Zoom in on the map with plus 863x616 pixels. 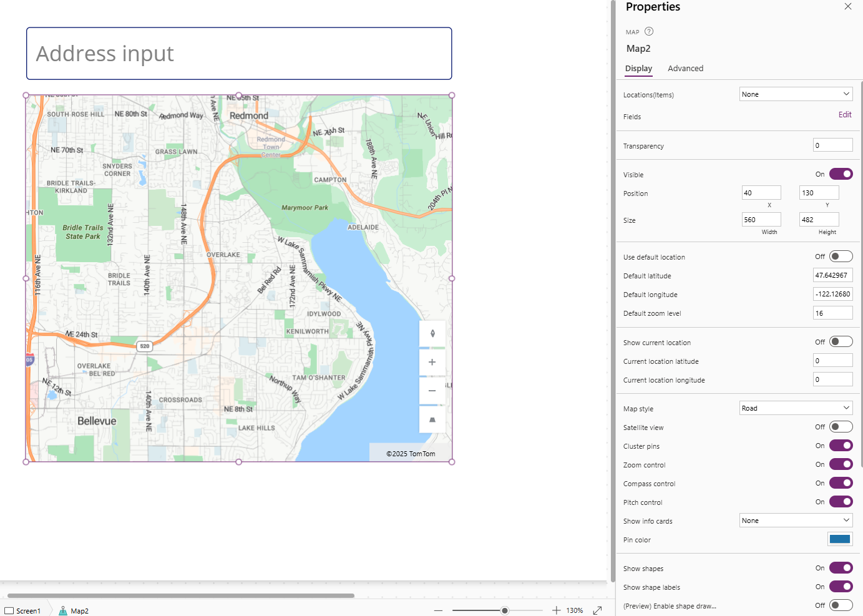click(x=432, y=362)
